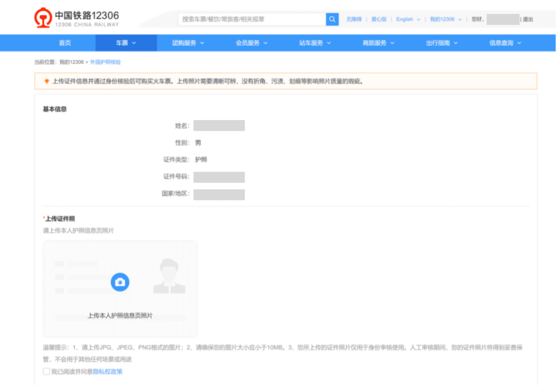The width and height of the screenshot is (557, 392).
Task: Open the 商旅服务 menu
Action: pyautogui.click(x=379, y=43)
